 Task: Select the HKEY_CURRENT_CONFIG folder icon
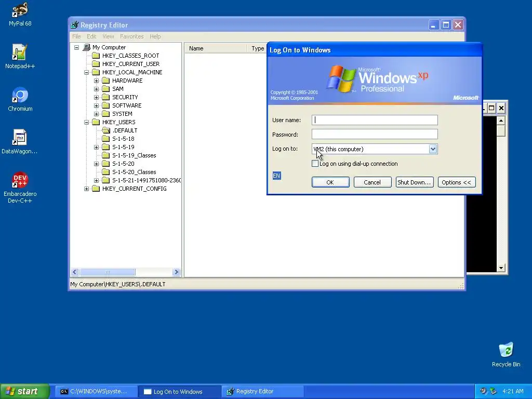[96, 188]
